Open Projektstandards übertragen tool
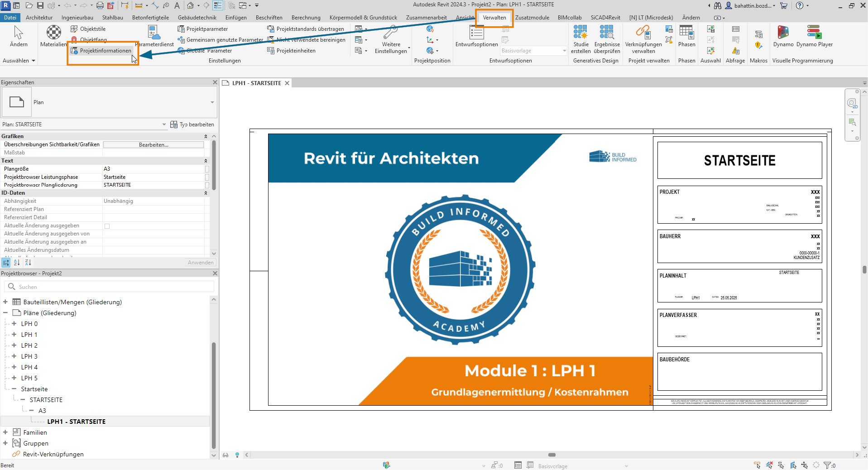 (306, 29)
